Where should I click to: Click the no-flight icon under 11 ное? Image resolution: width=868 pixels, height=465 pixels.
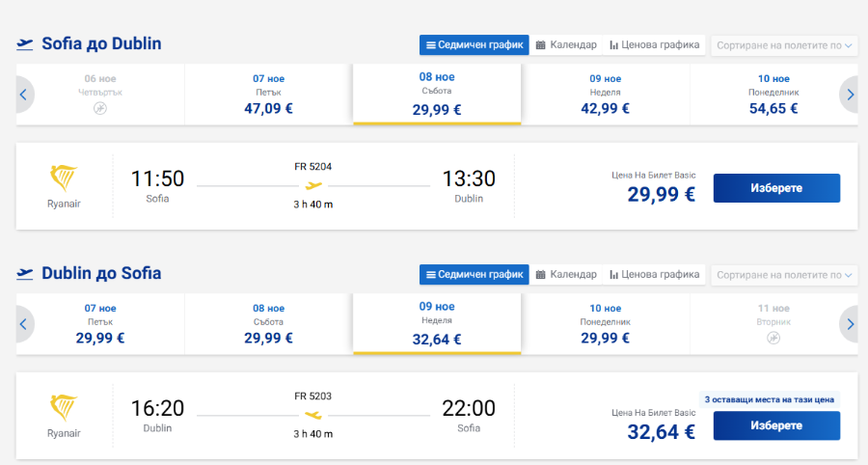click(773, 338)
